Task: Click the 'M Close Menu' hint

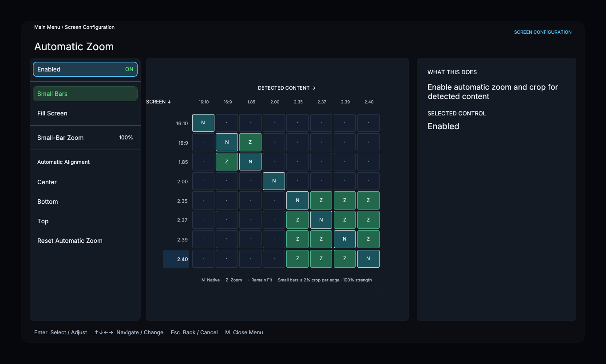Action: 244,332
